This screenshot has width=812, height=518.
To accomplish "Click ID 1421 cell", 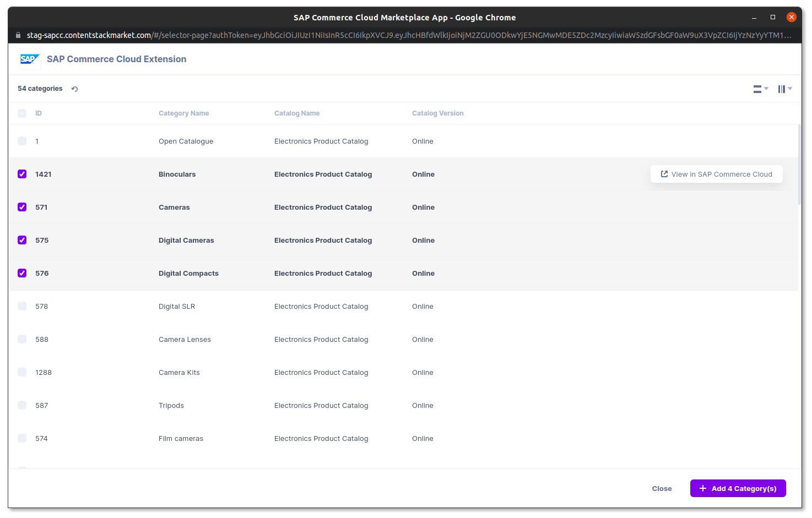I will point(43,174).
